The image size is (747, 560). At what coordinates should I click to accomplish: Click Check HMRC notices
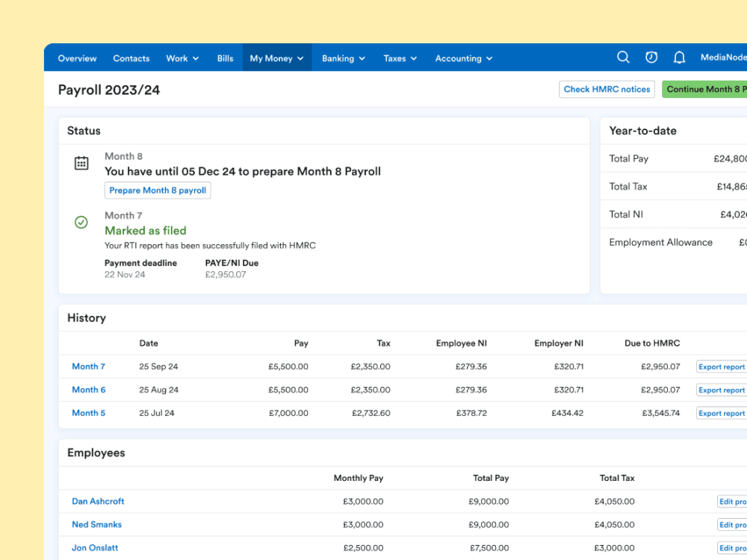[x=607, y=89]
